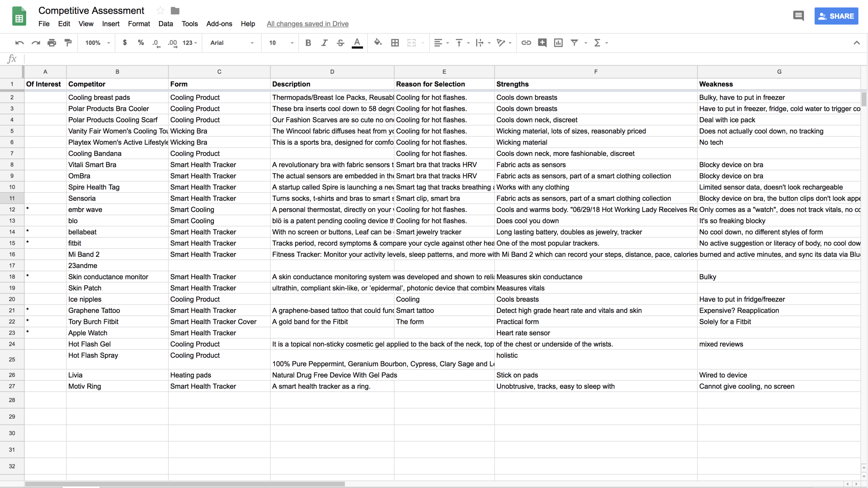Open horizontal align dropdown

pyautogui.click(x=441, y=43)
